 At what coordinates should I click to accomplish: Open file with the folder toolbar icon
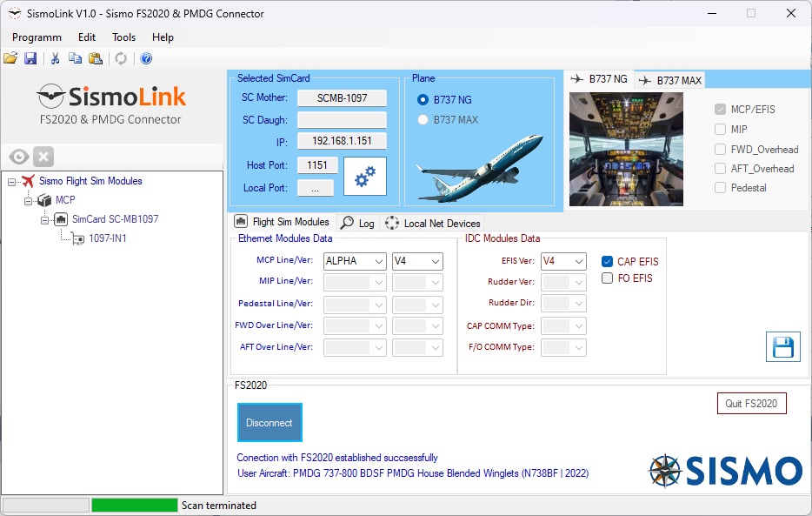click(x=10, y=58)
